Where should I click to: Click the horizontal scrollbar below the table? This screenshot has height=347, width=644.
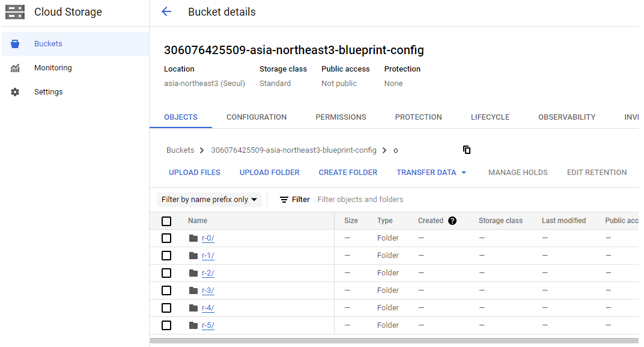394,340
